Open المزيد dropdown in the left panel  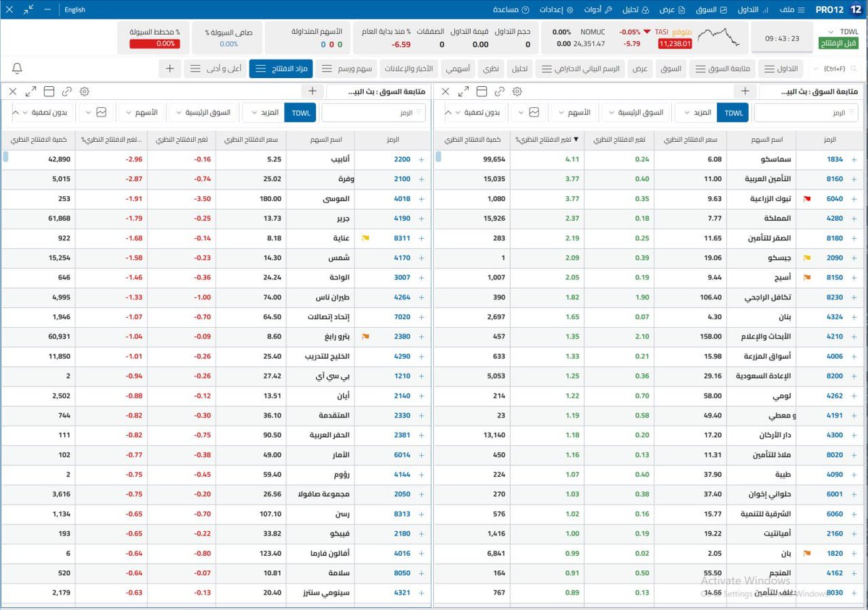[264, 113]
